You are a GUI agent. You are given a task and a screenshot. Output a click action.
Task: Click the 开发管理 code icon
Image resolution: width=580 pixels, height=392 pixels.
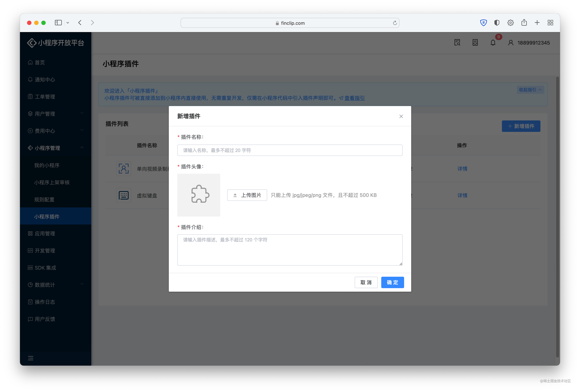30,250
